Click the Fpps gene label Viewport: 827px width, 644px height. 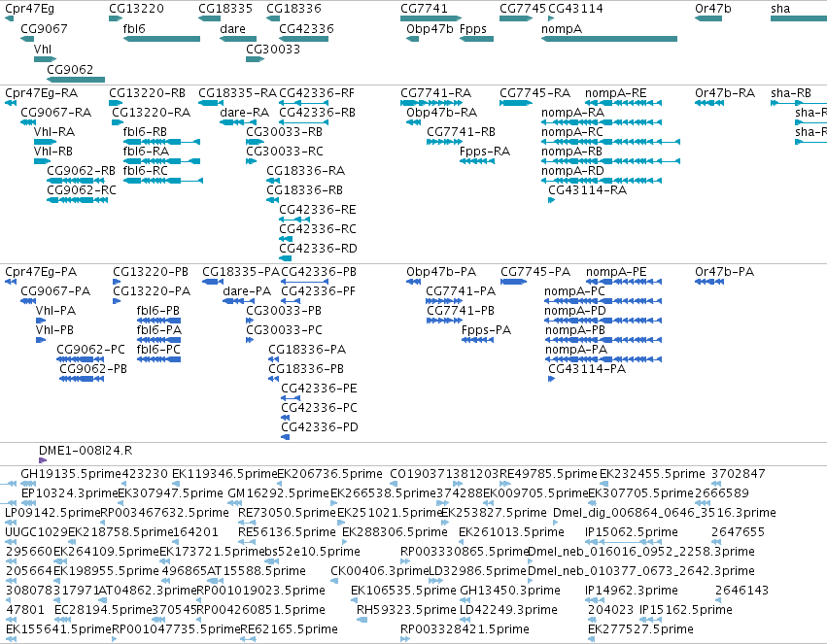[472, 29]
